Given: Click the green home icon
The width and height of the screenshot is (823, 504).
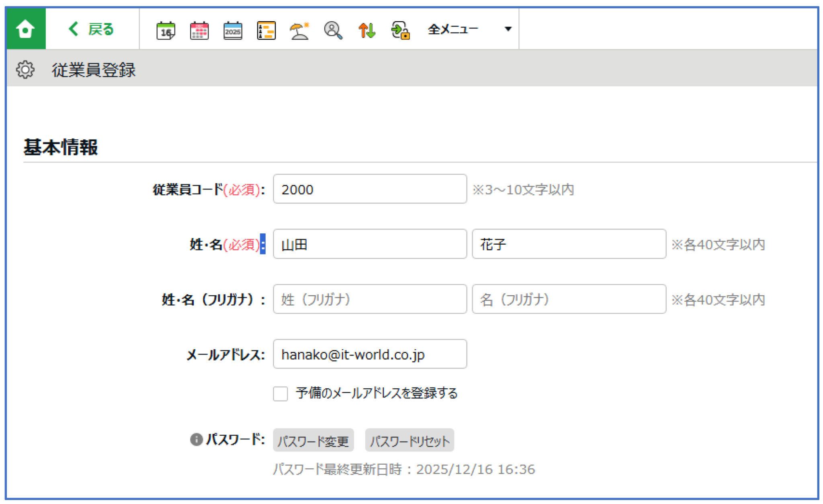Looking at the screenshot, I should pos(26,29).
